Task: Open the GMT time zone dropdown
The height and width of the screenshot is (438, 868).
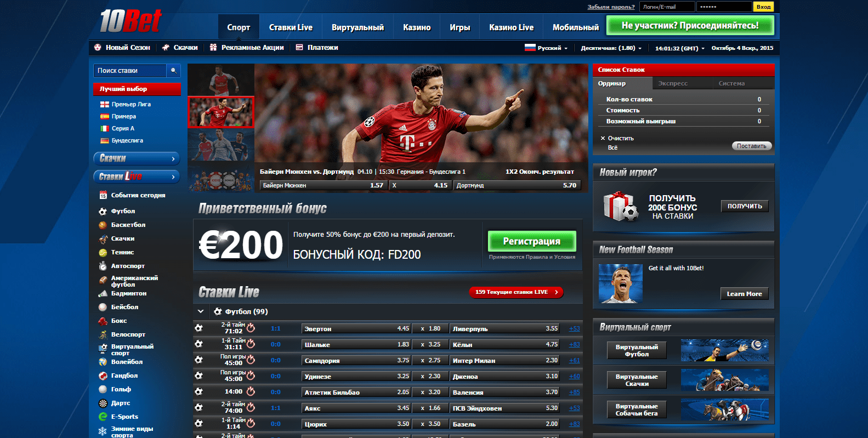Action: (x=680, y=48)
